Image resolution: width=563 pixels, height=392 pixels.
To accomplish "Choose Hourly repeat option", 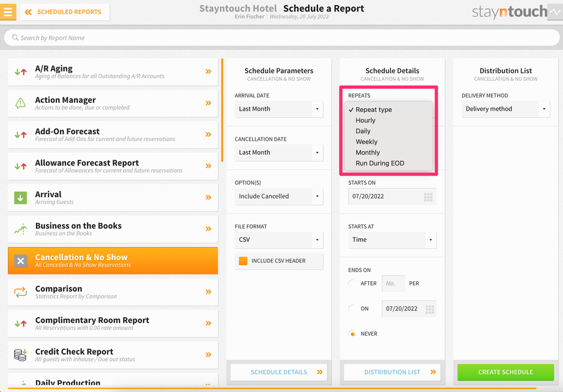I will pyautogui.click(x=389, y=120).
